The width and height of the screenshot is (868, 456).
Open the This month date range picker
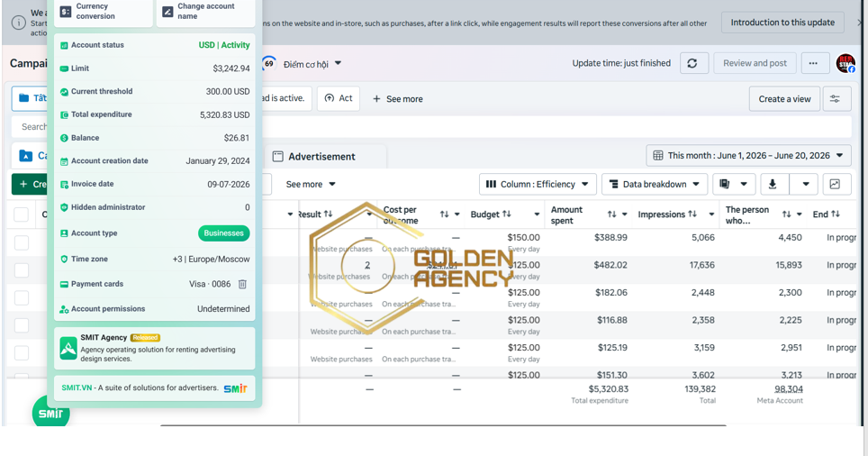pos(748,156)
